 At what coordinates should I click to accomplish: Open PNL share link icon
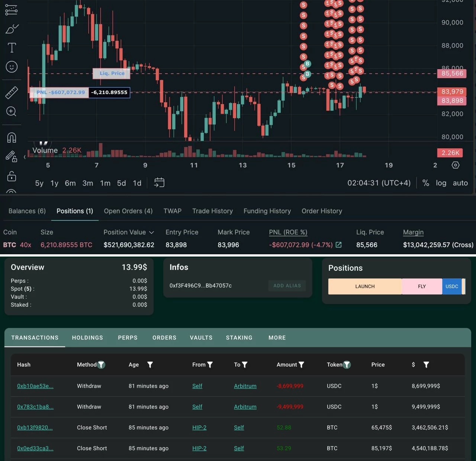[339, 245]
